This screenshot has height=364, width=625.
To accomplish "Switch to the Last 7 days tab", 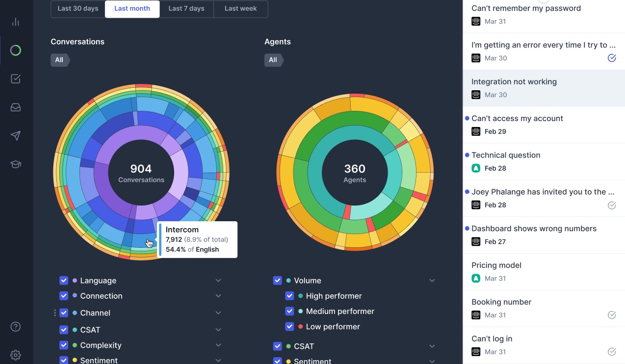I will 186,9.
